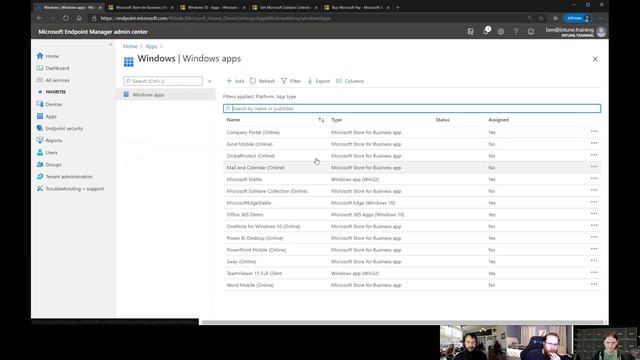This screenshot has height=360, width=640.
Task: Open the Power BI Desktop (Online) app
Action: tap(255, 238)
